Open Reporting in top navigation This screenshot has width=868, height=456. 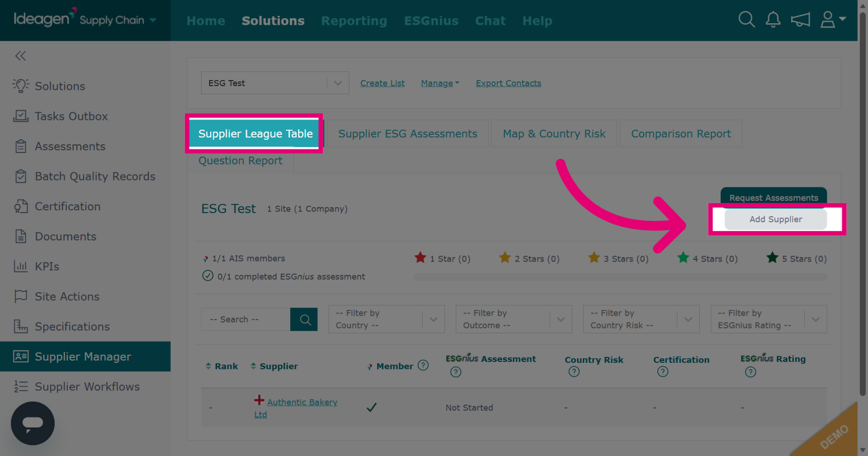coord(354,21)
